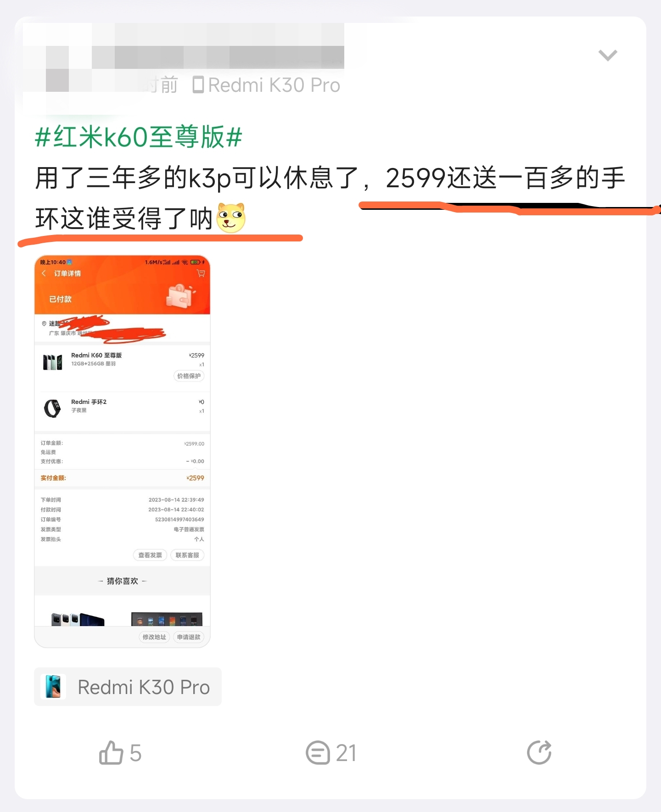Screen dimensions: 661x812
Task: Click the 联系客服 button
Action: coord(187,555)
